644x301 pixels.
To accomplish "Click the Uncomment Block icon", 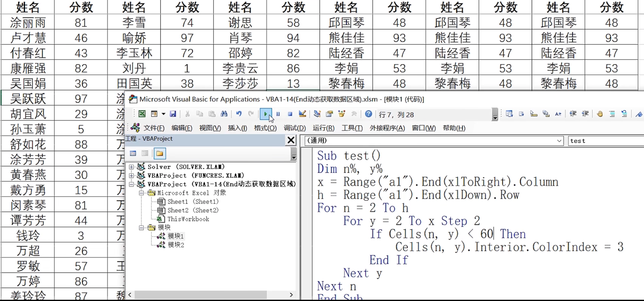I will (x=624, y=114).
